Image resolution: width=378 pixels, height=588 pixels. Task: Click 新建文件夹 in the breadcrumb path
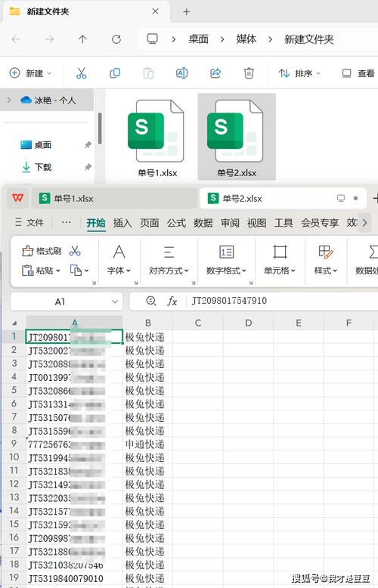(x=309, y=39)
